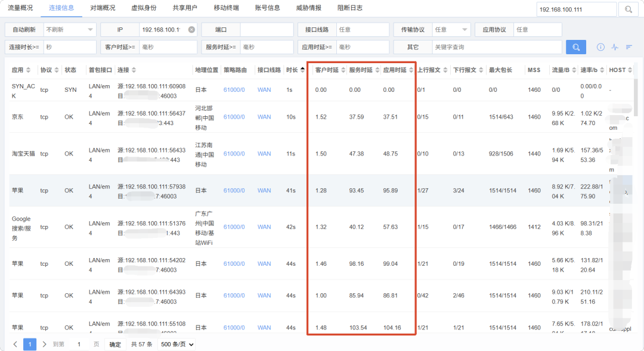Sort the table by 应用 column
Image resolution: width=644 pixels, height=351 pixels.
(x=29, y=70)
